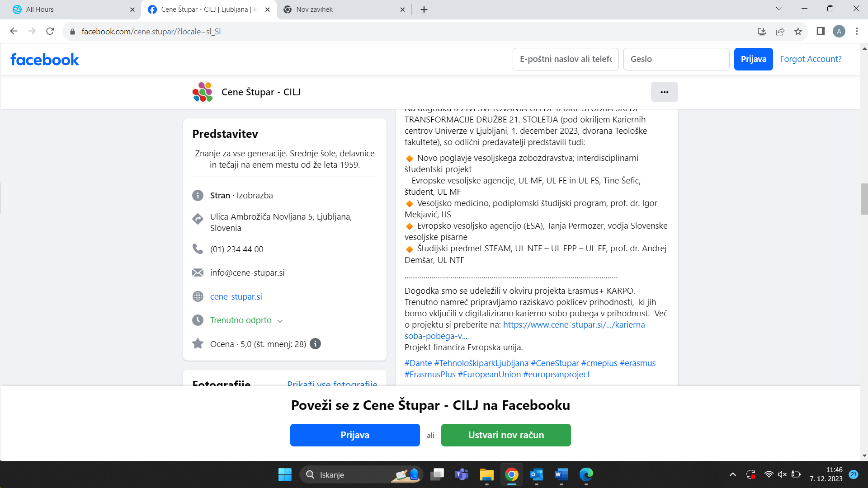Image resolution: width=868 pixels, height=488 pixels.
Task: Open Chrome's download icon in the toolbar
Action: [762, 31]
